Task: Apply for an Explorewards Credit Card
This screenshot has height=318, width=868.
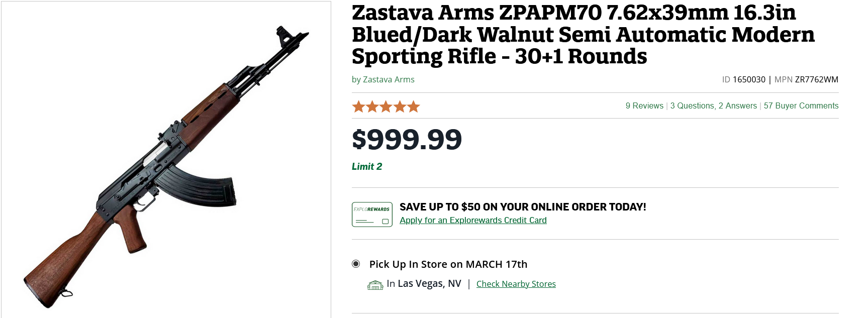Action: point(473,221)
